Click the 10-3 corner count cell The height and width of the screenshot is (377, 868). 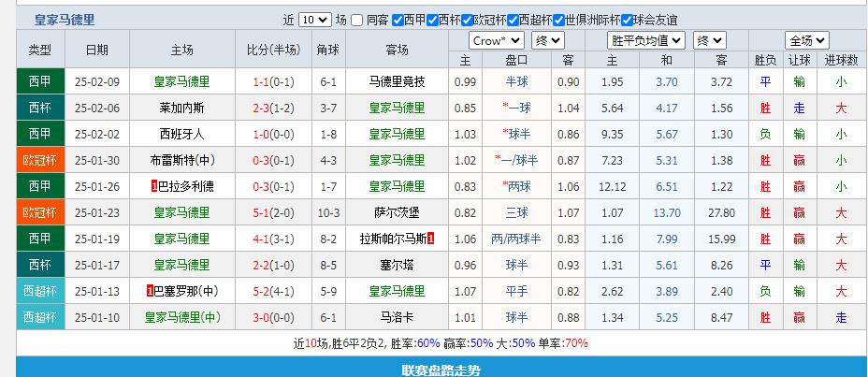(x=328, y=213)
